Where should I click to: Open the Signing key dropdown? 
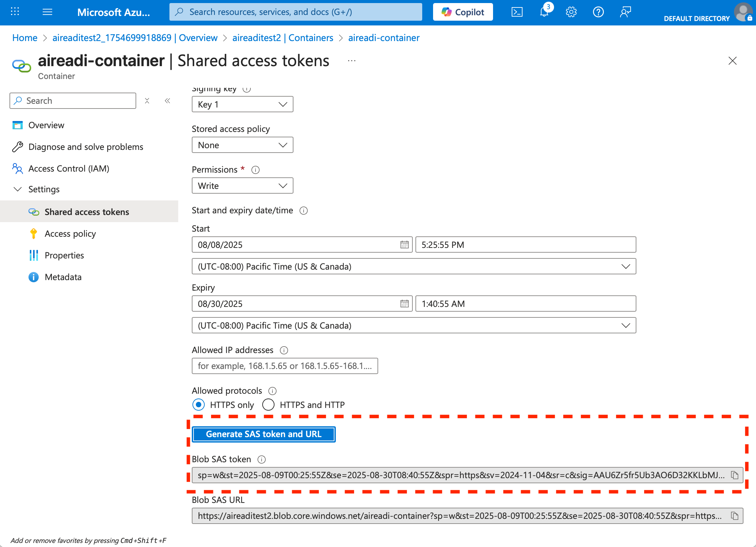coord(242,104)
